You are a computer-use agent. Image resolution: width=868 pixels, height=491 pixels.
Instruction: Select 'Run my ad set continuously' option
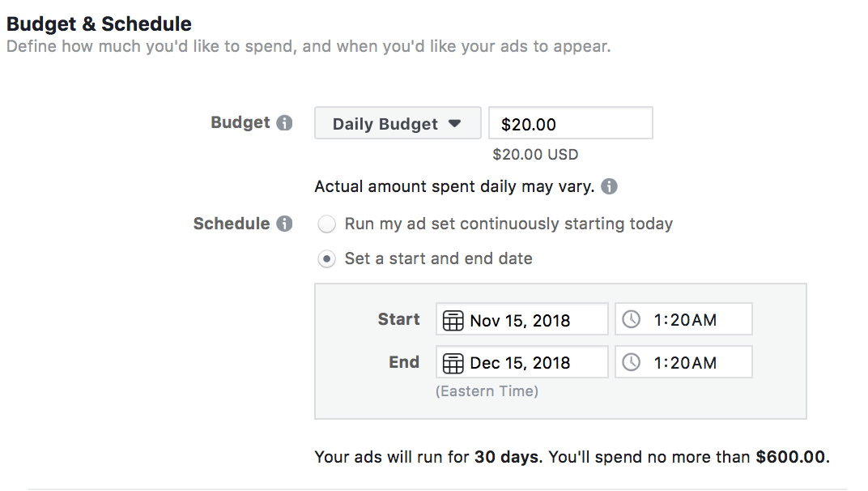[x=326, y=224]
